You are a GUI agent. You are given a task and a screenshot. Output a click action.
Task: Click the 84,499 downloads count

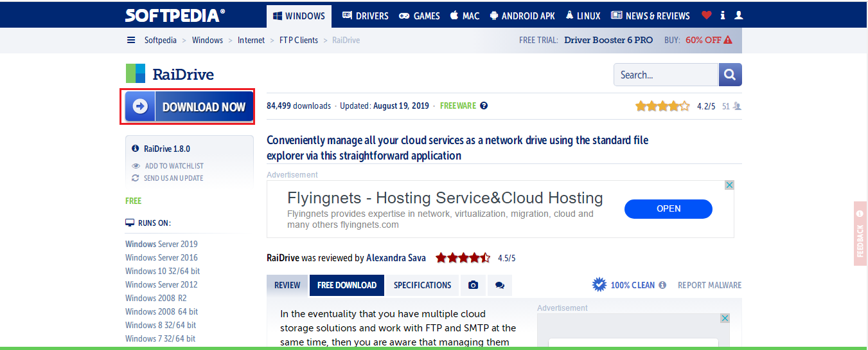[x=299, y=106]
